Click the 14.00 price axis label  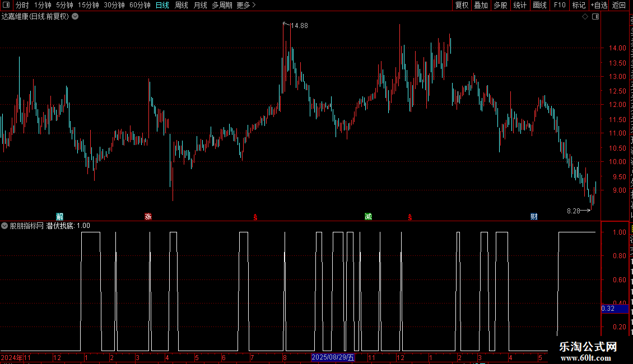pyautogui.click(x=617, y=48)
